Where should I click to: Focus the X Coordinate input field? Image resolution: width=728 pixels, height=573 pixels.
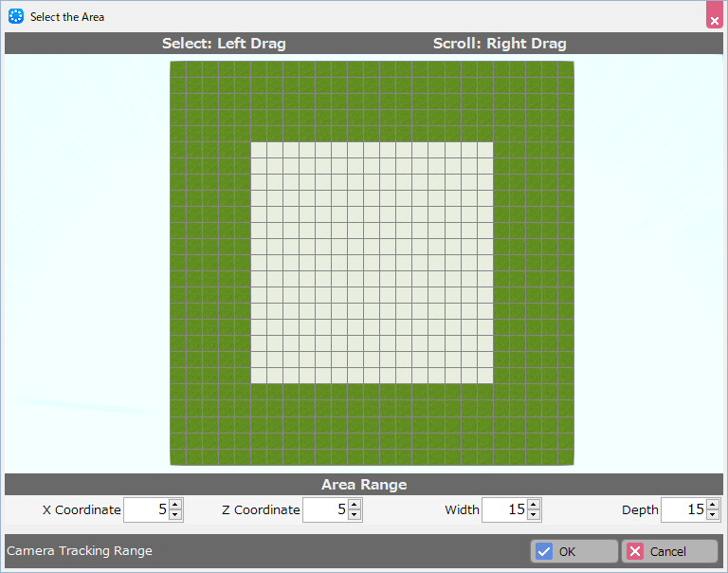[146, 510]
